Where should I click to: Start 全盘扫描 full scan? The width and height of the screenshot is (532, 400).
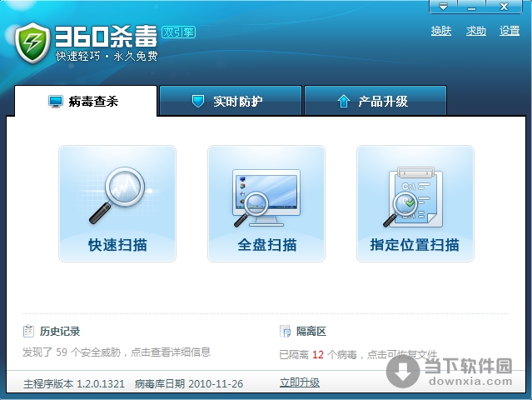coord(266,203)
